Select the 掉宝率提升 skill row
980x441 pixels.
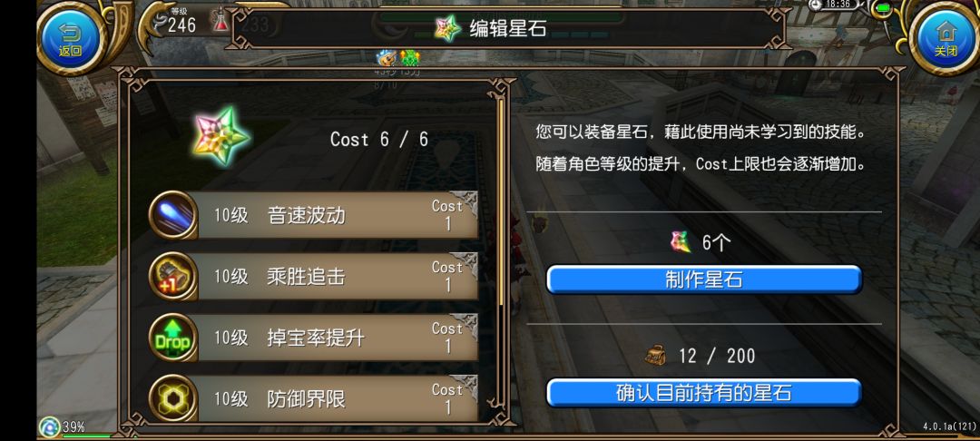tap(313, 338)
